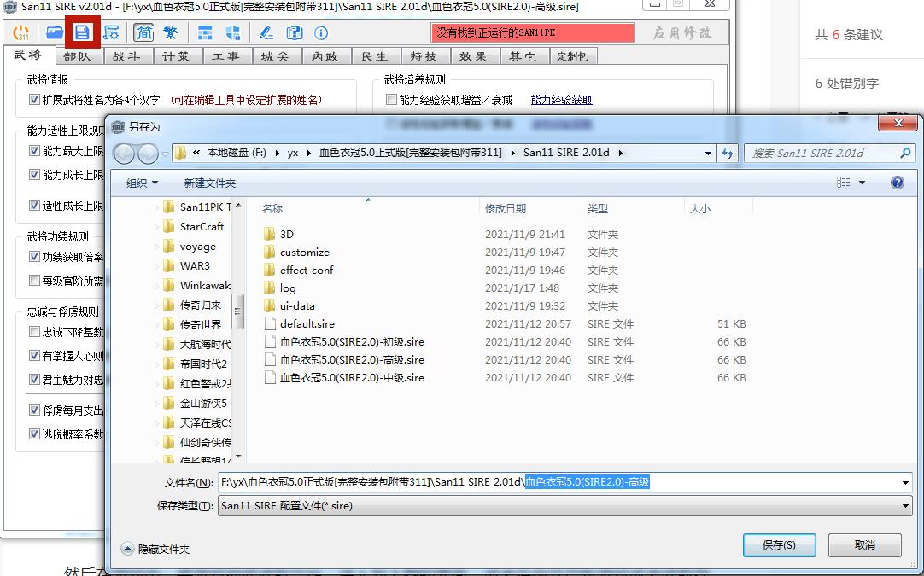924x576 pixels.
Task: Switch text to Traditional Chinese with 繁 icon
Action: click(x=169, y=32)
